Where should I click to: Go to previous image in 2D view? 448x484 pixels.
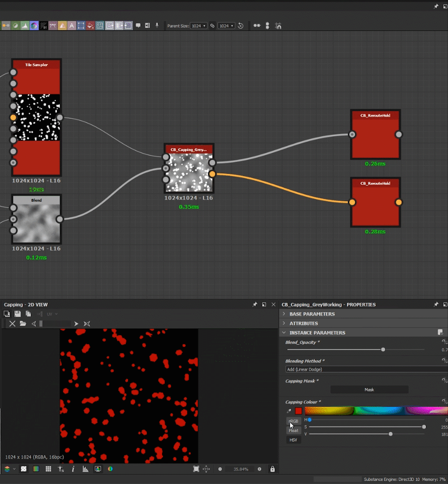click(34, 324)
